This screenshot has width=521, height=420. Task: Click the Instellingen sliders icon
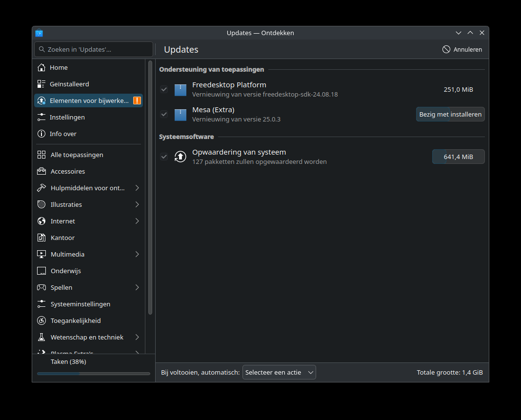click(x=41, y=117)
